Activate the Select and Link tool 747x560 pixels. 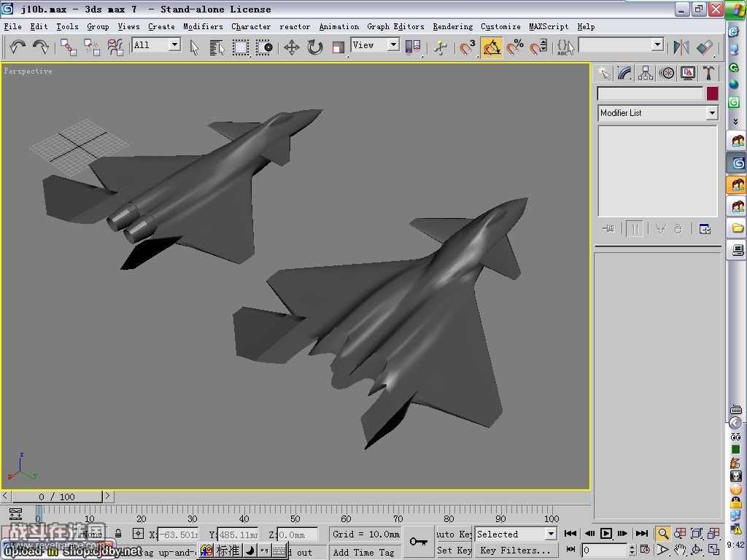(69, 47)
